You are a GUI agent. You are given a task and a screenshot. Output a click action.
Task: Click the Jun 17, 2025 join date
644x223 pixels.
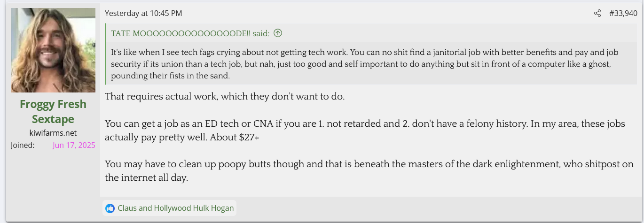coord(74,145)
